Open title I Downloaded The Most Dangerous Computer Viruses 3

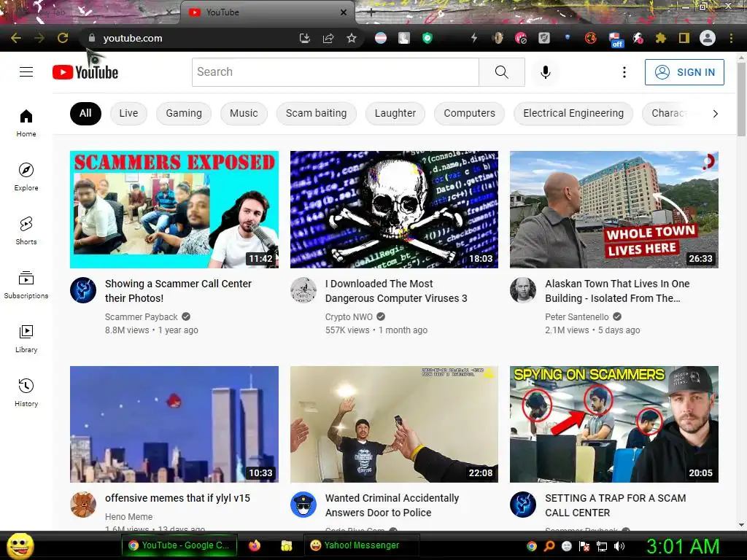point(396,290)
